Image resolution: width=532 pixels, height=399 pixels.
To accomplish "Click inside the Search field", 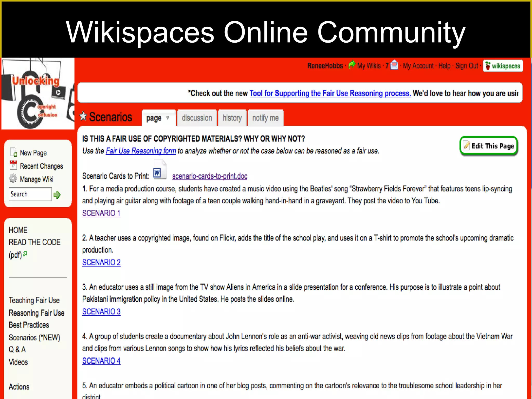I will point(29,194).
